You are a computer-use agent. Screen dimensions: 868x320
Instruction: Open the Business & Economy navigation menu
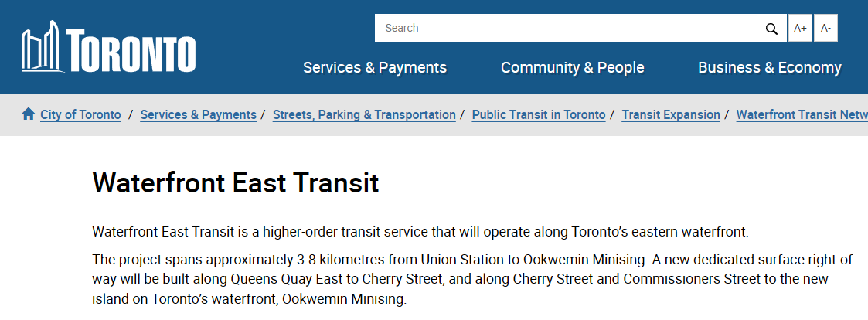[x=769, y=68]
